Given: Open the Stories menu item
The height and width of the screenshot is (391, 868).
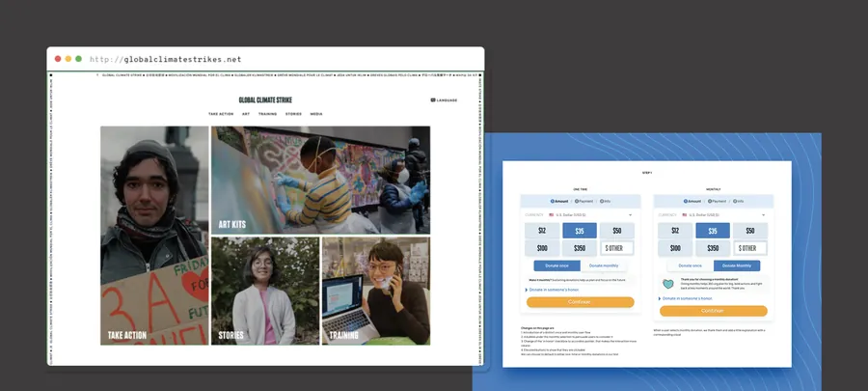Looking at the screenshot, I should coord(293,114).
